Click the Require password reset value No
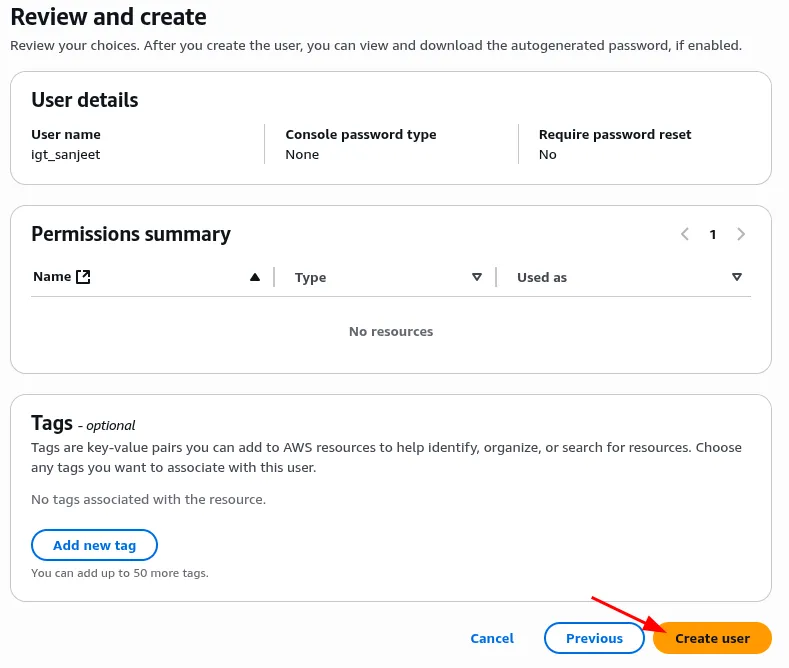The width and height of the screenshot is (789, 668). [548, 154]
